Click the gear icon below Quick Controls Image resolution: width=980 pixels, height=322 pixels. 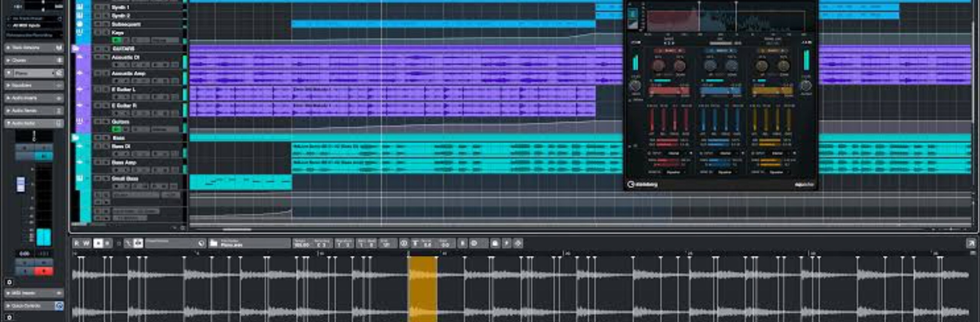click(x=10, y=317)
